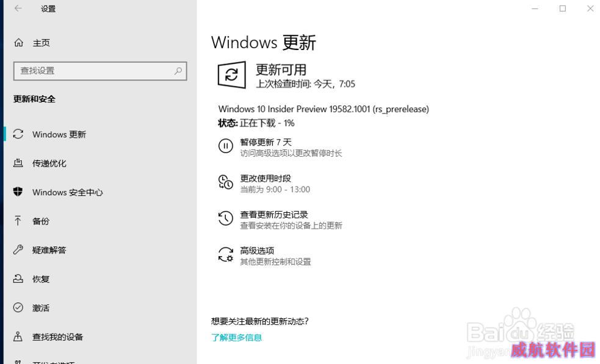Viewport: 600px width, 364px height.
Task: Open 高级选项
Action: coord(257,251)
